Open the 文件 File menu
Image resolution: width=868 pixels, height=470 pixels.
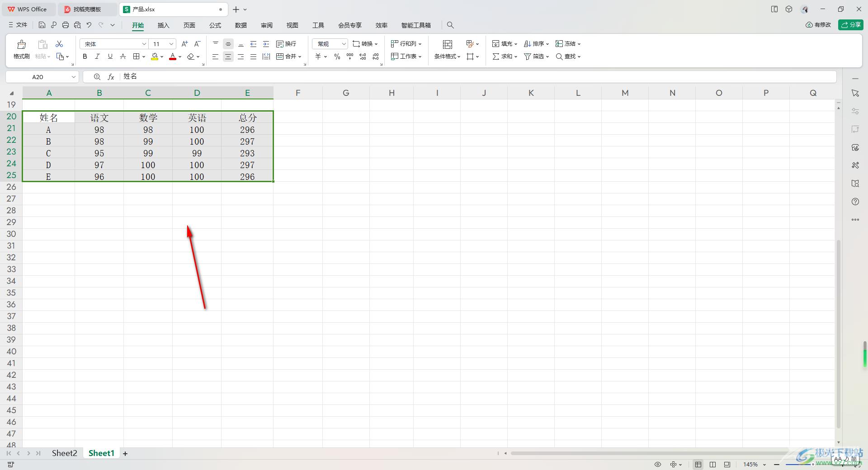(18, 25)
